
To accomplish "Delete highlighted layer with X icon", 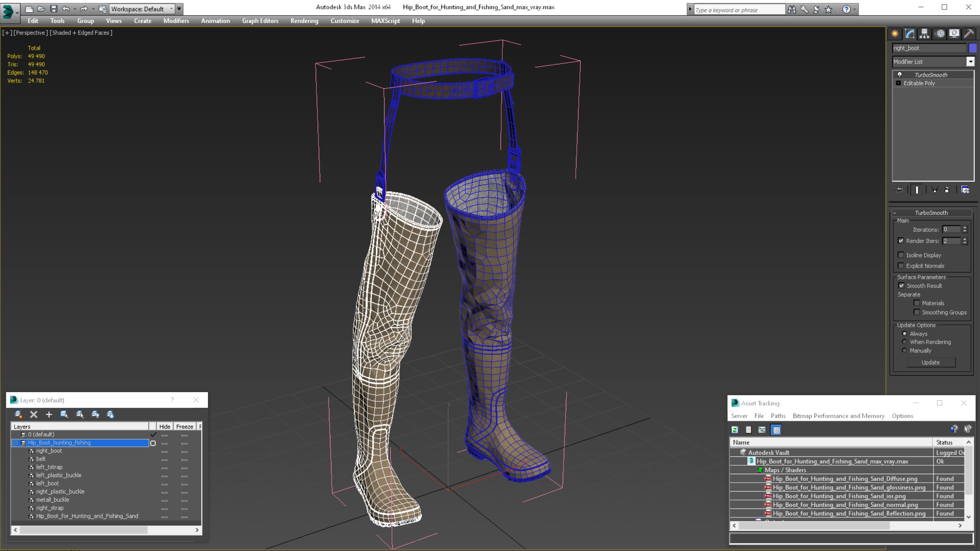I will [x=33, y=415].
